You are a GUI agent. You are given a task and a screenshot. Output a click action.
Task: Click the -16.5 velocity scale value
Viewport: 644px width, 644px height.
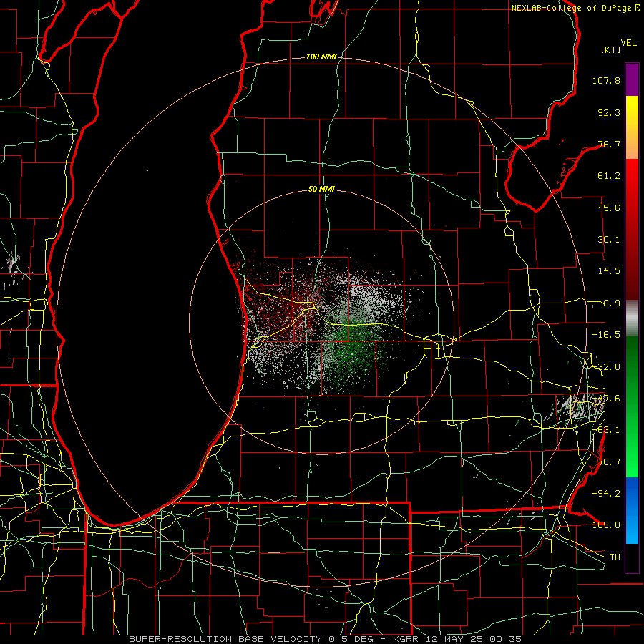[606, 335]
